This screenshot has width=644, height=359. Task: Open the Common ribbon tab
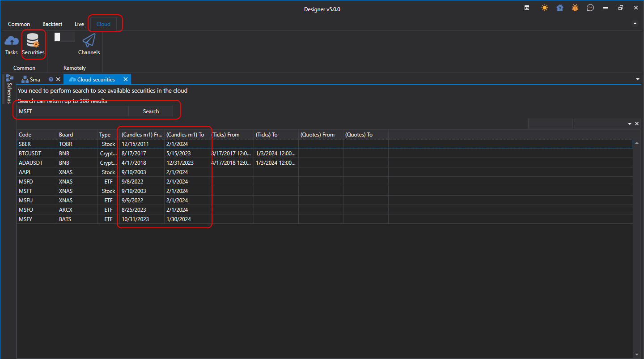[x=19, y=24]
